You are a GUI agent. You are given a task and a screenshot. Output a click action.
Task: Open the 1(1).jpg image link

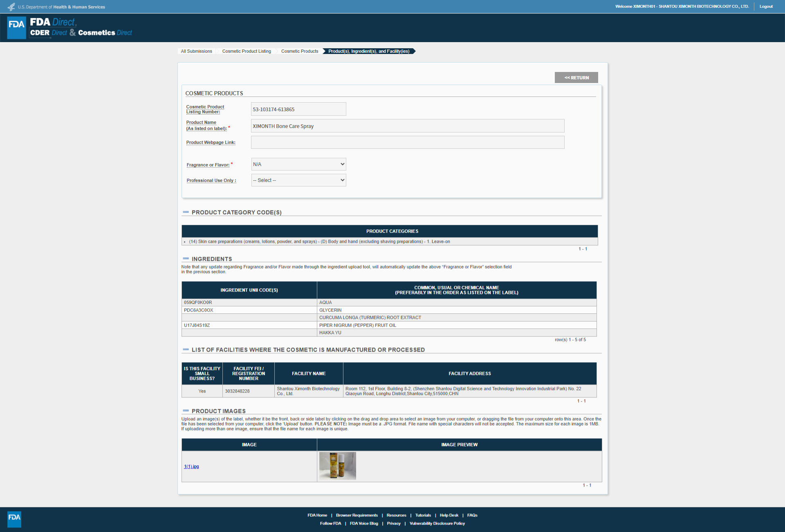point(191,467)
